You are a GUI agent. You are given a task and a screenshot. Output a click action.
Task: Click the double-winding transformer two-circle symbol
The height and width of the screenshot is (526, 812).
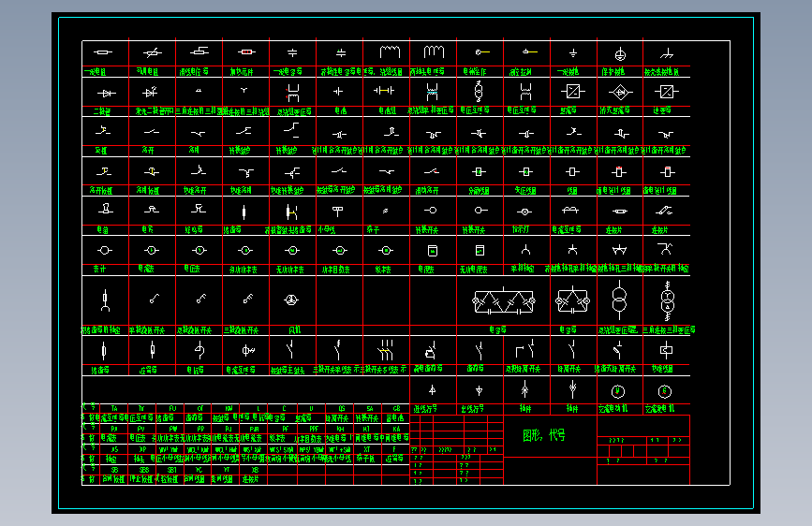point(619,300)
